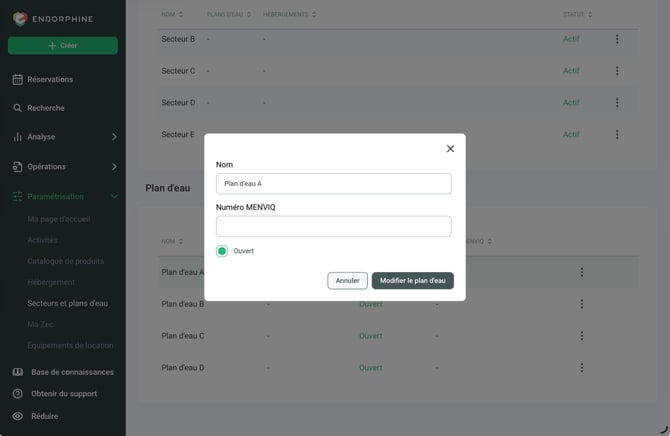The image size is (670, 436).
Task: Open the Réservations calendar icon
Action: 18,80
